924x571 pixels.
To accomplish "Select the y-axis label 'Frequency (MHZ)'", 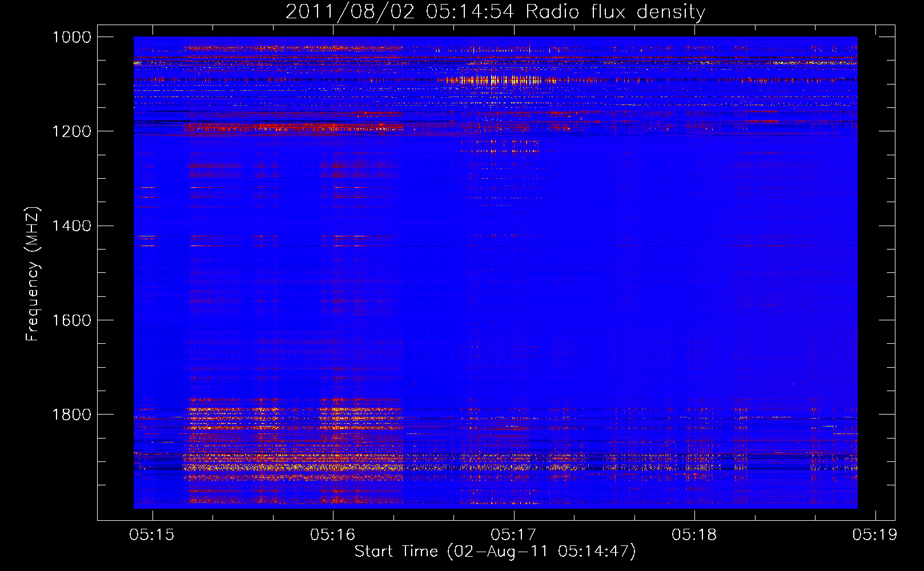I will pos(33,274).
